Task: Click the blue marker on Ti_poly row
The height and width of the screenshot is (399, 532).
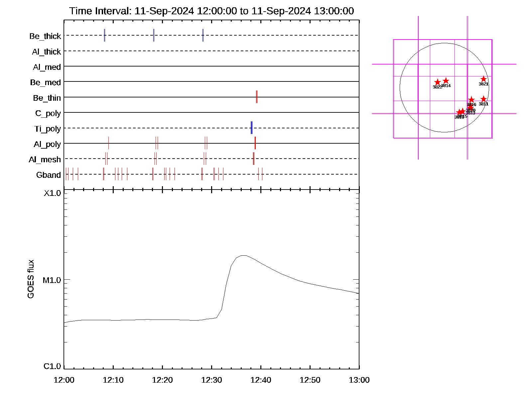Action: click(x=251, y=128)
